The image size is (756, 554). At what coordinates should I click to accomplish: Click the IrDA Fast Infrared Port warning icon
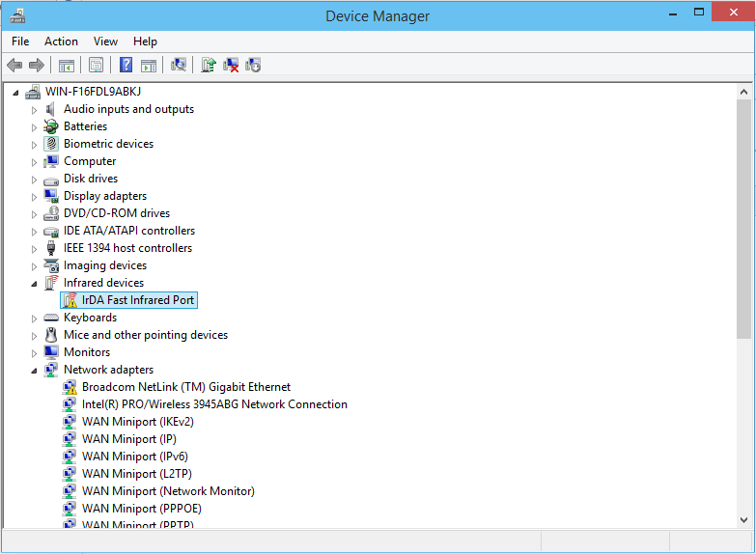point(70,300)
